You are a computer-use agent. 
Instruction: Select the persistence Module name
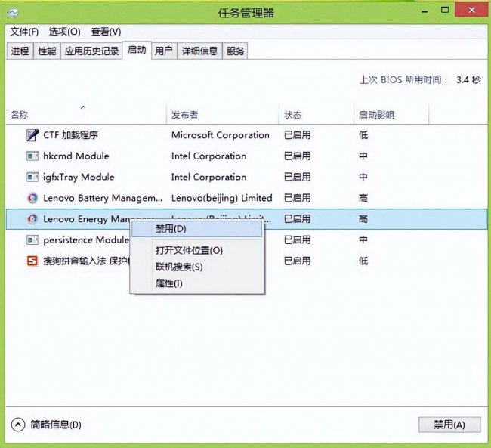click(86, 240)
